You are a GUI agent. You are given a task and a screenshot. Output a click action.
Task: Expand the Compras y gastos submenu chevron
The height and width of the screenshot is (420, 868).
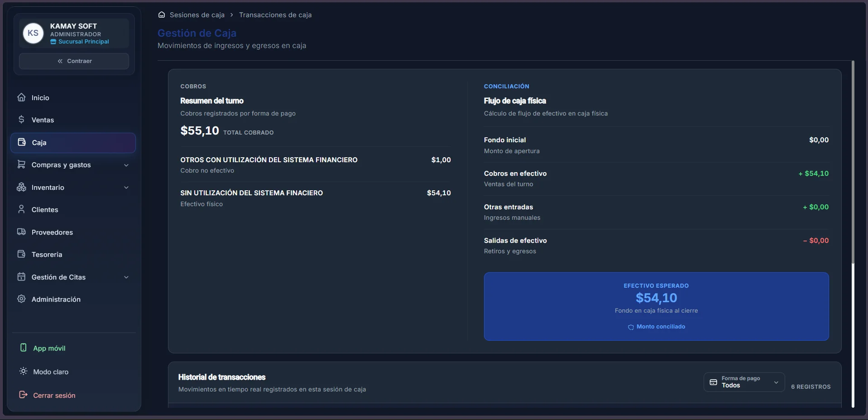(x=126, y=165)
